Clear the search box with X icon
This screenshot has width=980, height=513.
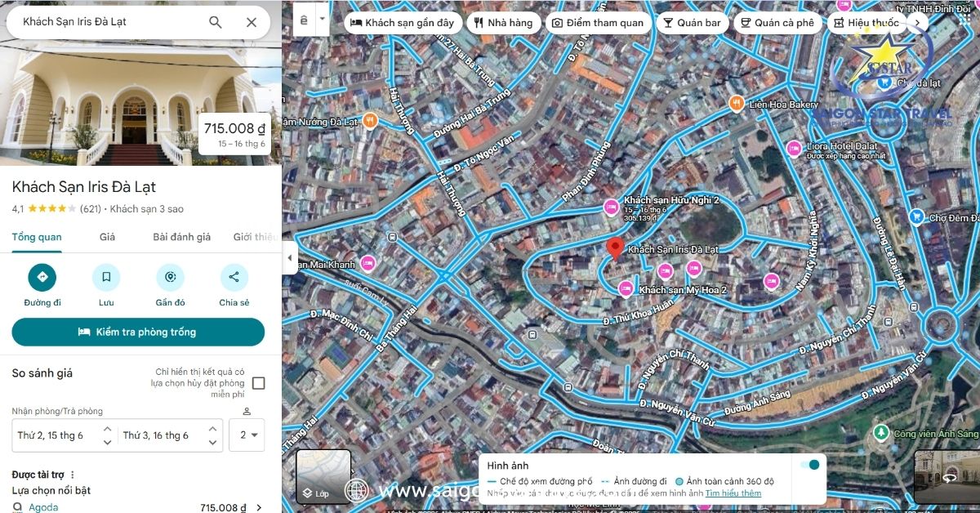click(x=252, y=22)
